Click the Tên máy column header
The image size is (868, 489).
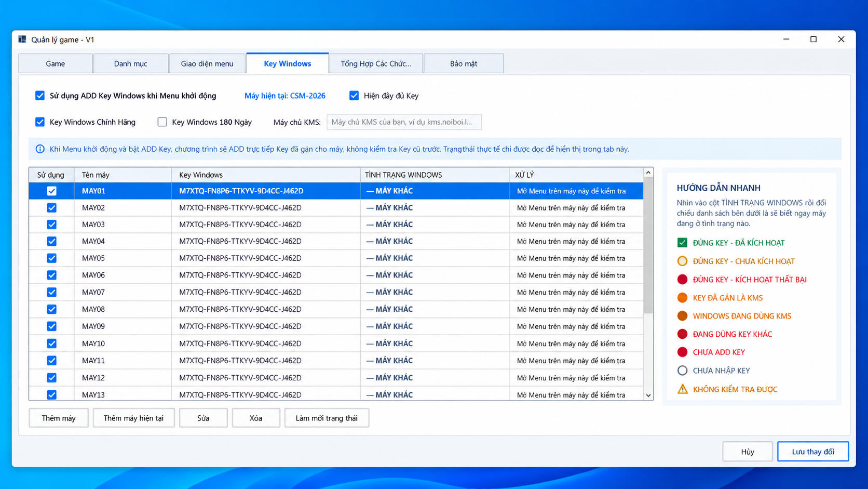[x=123, y=175]
